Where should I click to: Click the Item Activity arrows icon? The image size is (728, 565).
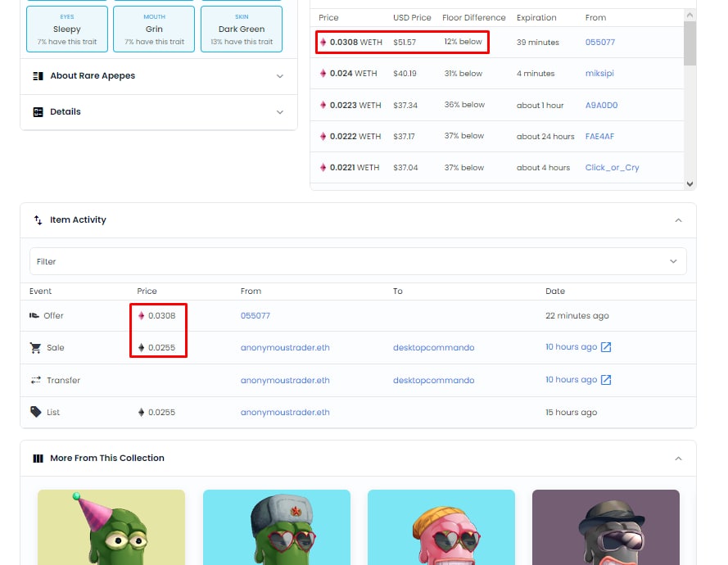coord(38,220)
